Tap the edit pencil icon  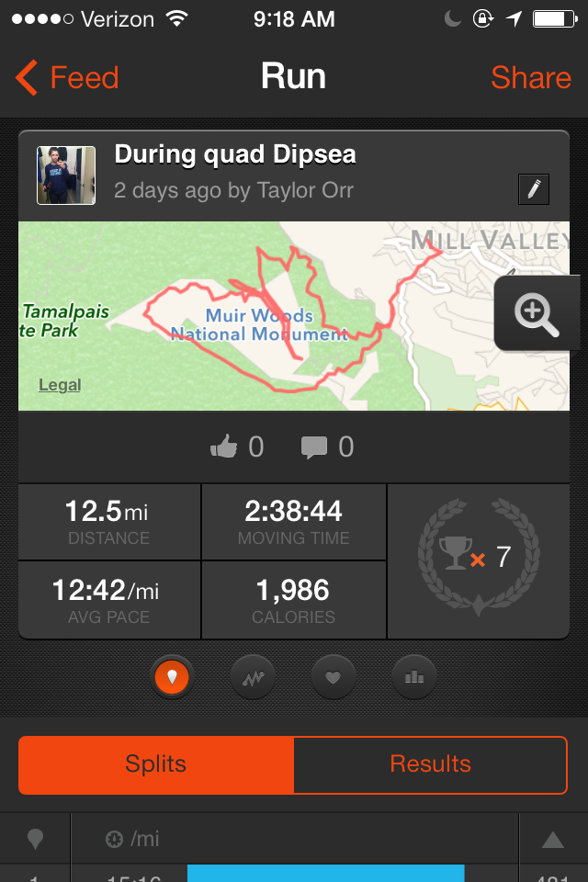coord(534,189)
